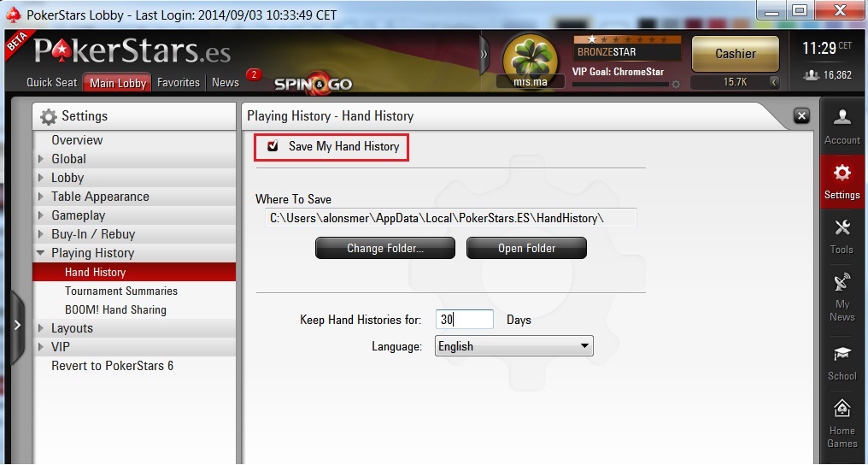Click the Keep Hand Histories days field
868x465 pixels.
tap(464, 320)
